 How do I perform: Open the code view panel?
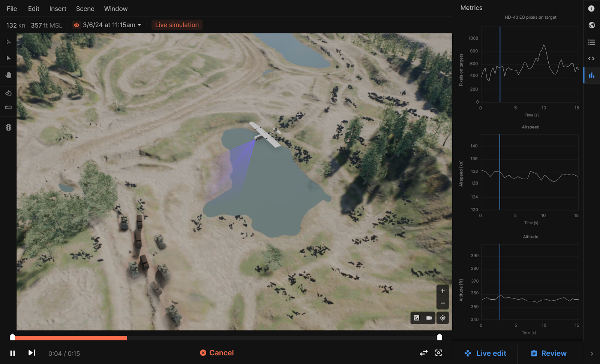point(591,58)
